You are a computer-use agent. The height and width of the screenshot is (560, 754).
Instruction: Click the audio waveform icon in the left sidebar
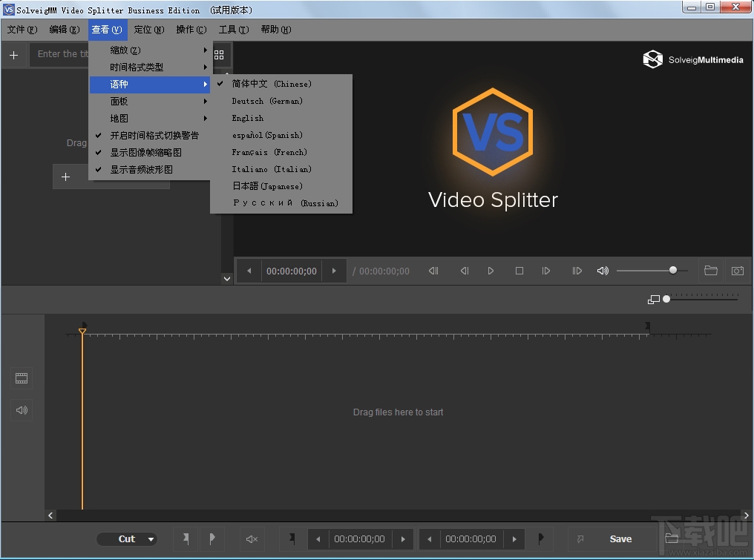pyautogui.click(x=21, y=410)
